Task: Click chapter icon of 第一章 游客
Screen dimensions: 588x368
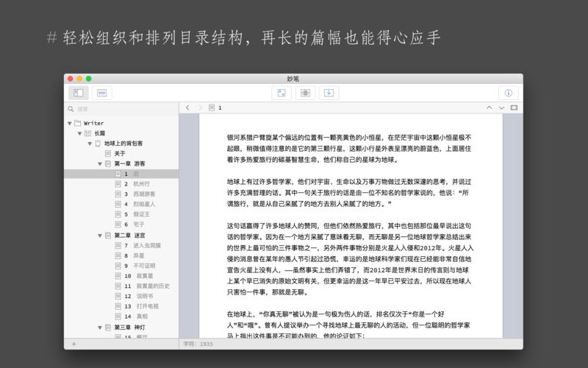Action: (108, 163)
